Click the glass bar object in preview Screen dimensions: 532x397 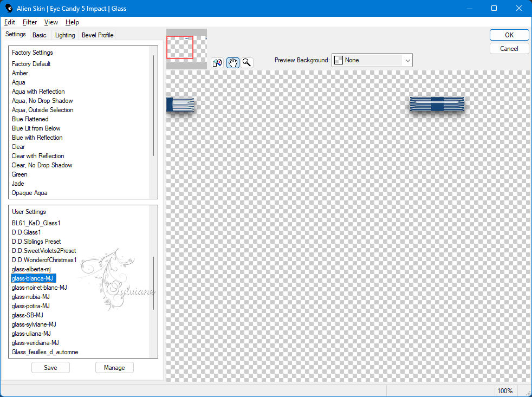tap(437, 104)
